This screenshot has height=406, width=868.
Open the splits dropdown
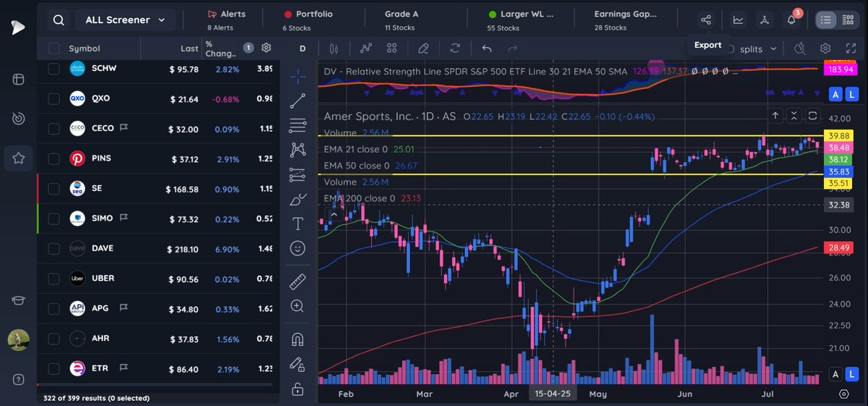(758, 48)
